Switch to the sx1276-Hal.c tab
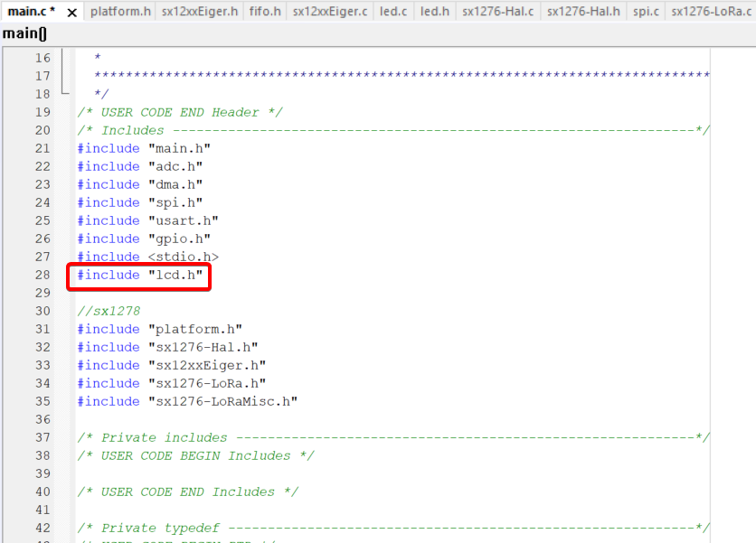Screen dimensions: 756x543 [497, 12]
